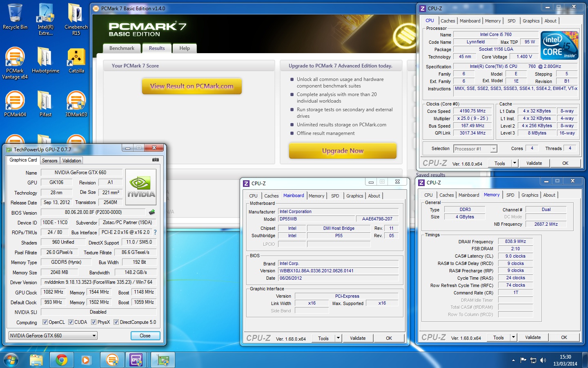
Task: Click Validate in the Memory CPU-Z window
Action: [x=533, y=337]
